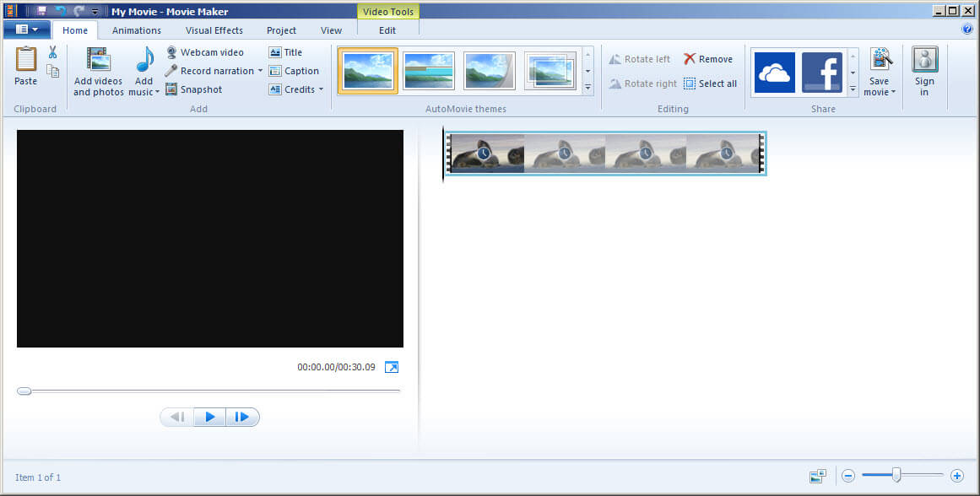Expand Share gallery more arrow
The width and height of the screenshot is (980, 496).
point(853,89)
